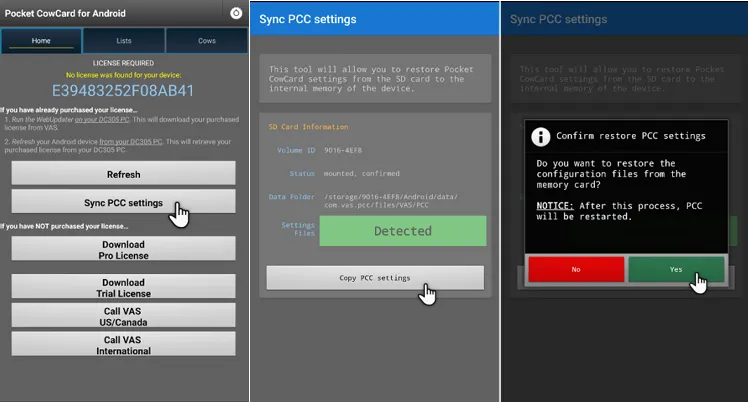Open the Lists tab
750x402 pixels.
click(124, 41)
